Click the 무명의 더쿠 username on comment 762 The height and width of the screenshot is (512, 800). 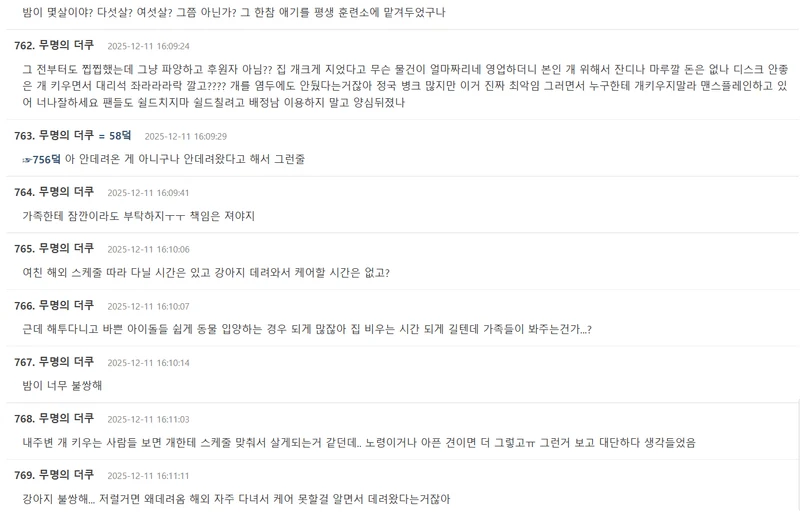point(66,46)
